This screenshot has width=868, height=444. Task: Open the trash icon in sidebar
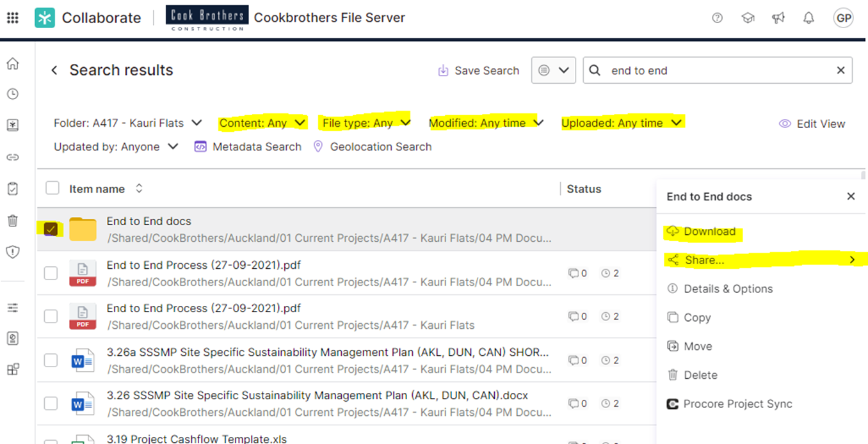(12, 221)
